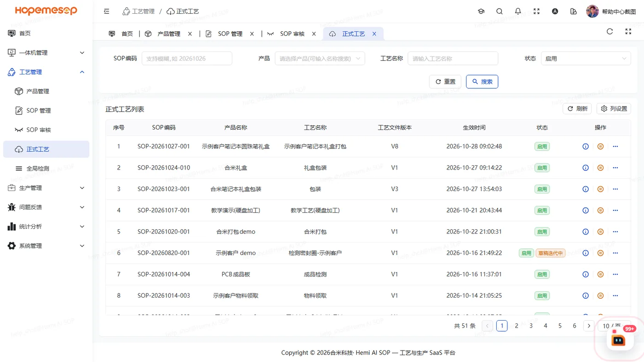
Task: Disable 合米礼盒 process via pause icon
Action: point(600,168)
